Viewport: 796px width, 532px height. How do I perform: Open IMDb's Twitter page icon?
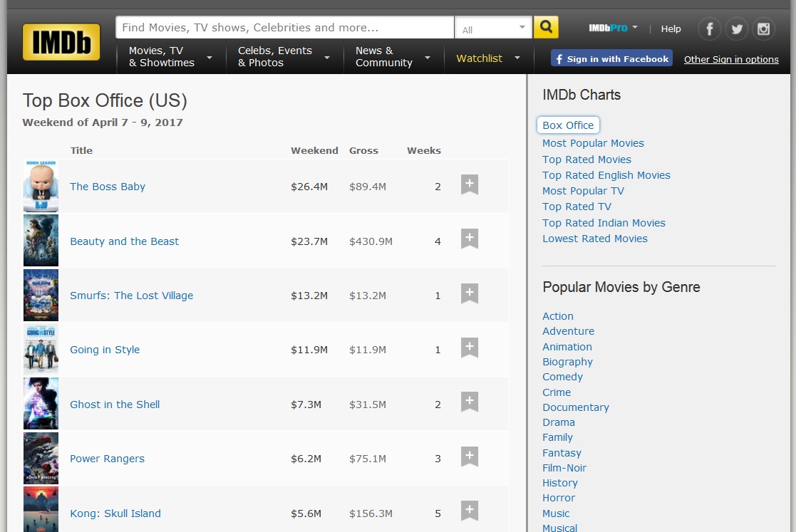point(736,29)
